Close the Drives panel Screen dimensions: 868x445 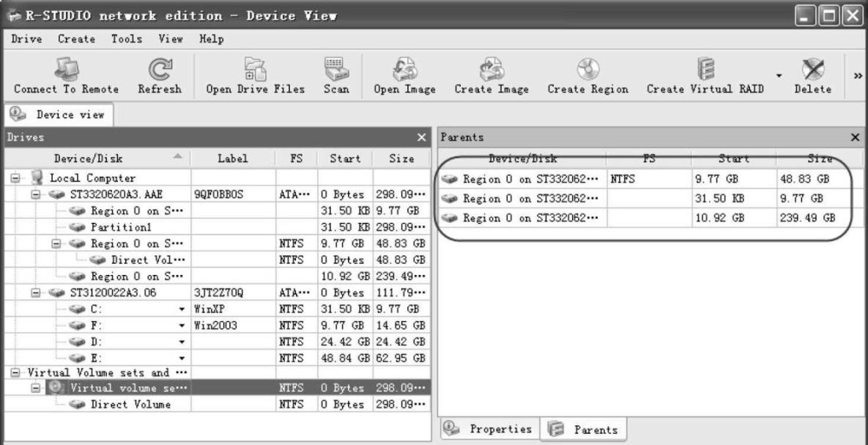click(x=421, y=139)
